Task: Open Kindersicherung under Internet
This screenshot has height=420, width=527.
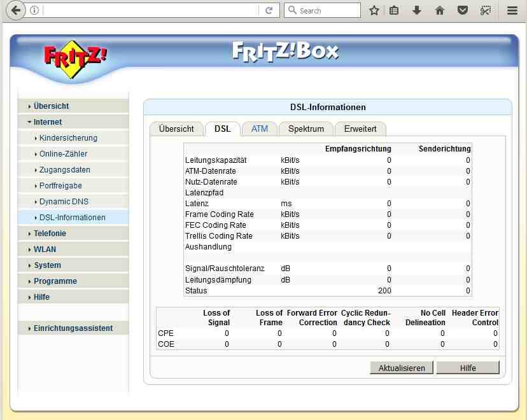Action: point(73,137)
